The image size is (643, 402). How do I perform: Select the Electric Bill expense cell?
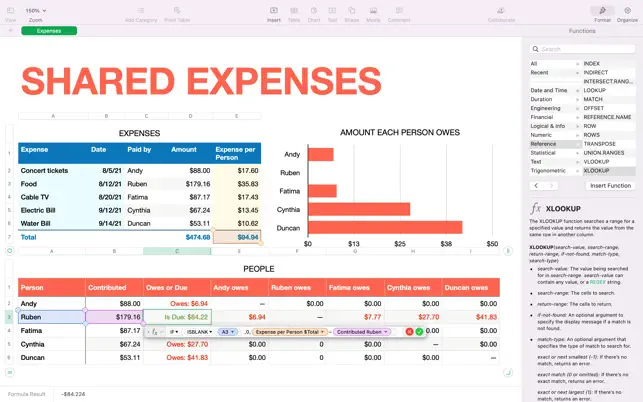coord(52,210)
